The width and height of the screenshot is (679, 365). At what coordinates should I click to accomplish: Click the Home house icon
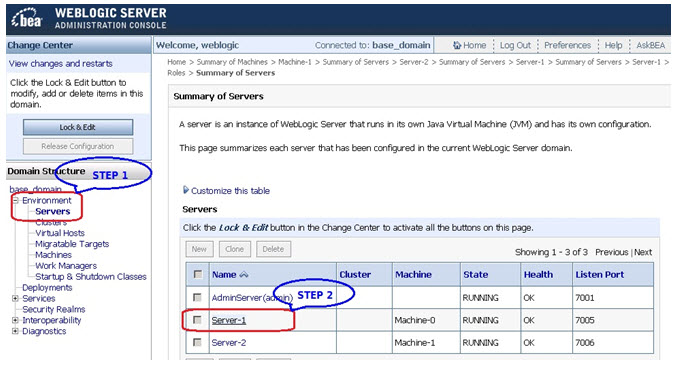tap(456, 45)
